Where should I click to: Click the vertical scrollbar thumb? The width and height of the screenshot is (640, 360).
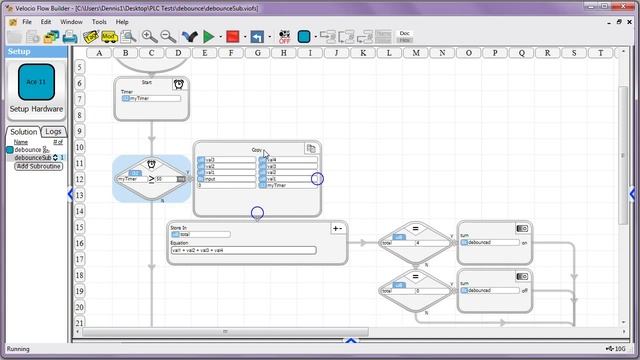(622, 155)
